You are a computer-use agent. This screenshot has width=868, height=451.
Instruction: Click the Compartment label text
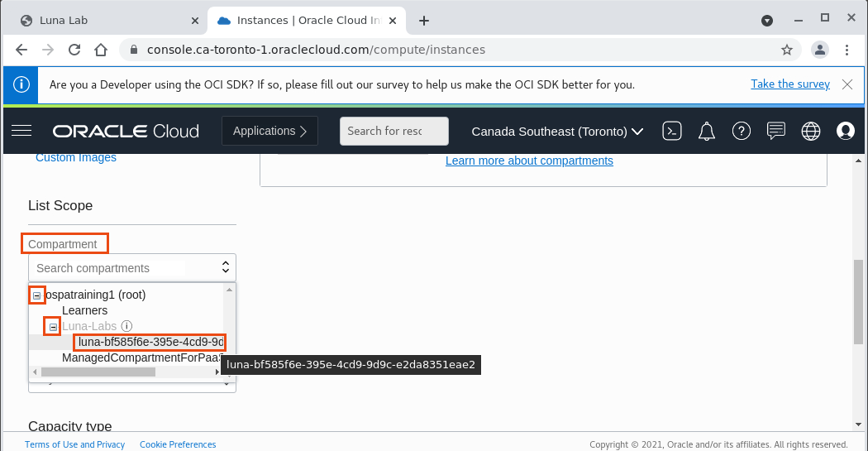pyautogui.click(x=63, y=244)
